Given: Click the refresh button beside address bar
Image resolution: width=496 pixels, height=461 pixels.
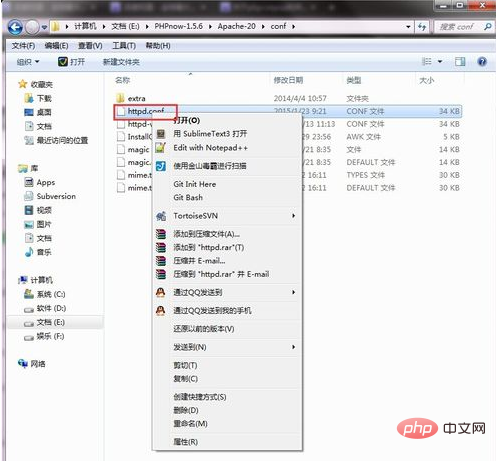Looking at the screenshot, I should pos(422,27).
